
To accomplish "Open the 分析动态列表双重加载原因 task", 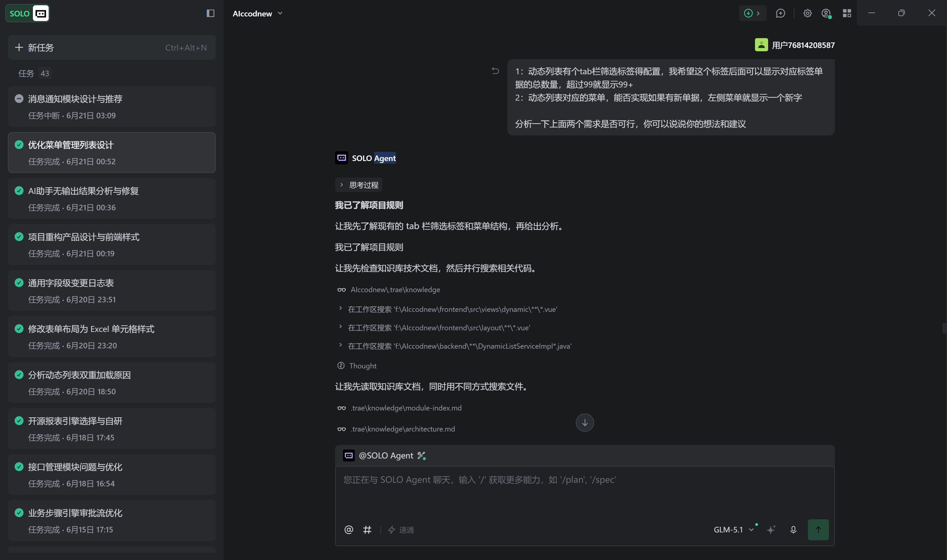I will (x=112, y=383).
